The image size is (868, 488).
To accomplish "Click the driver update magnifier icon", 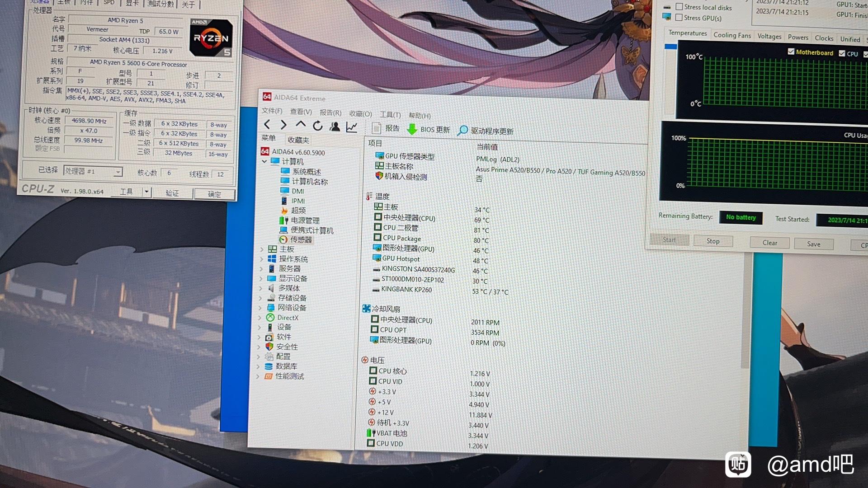I will pos(462,131).
